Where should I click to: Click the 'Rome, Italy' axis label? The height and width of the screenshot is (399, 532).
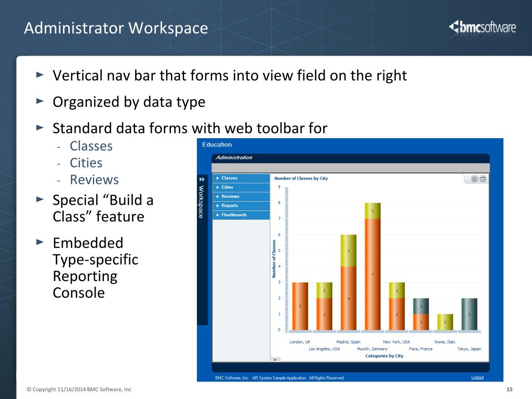(x=445, y=342)
